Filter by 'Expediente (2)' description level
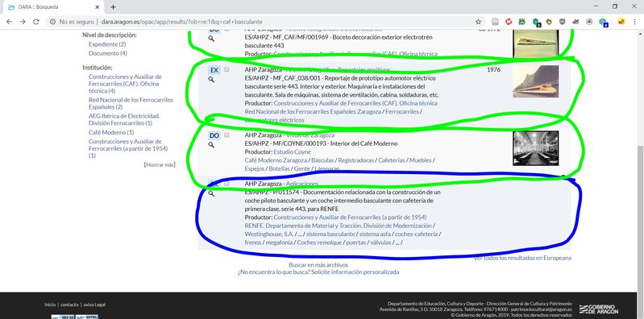The width and height of the screenshot is (644, 319). click(107, 44)
